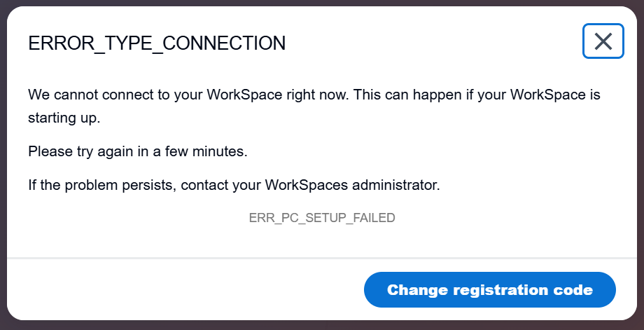
Task: Click the words "starting up."
Action: pyautogui.click(x=64, y=118)
